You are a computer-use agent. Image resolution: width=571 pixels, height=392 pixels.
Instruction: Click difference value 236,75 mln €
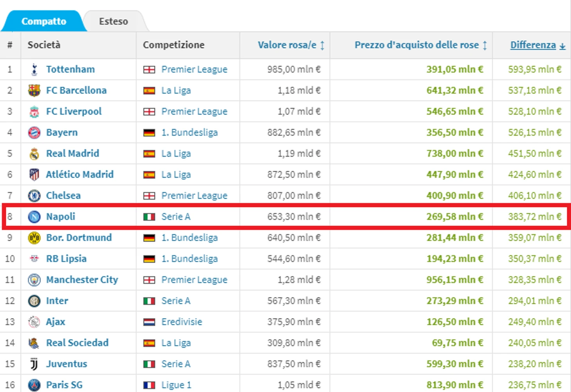pos(535,385)
